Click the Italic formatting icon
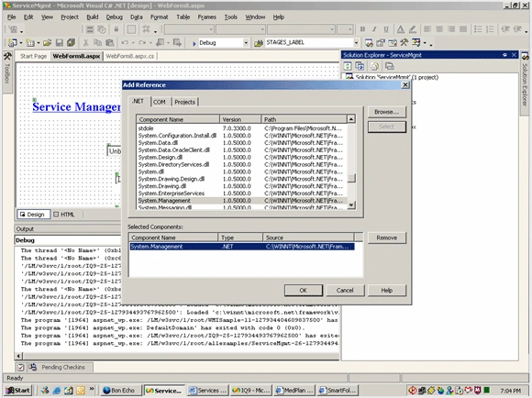This screenshot has width=532, height=398. pyautogui.click(x=374, y=29)
